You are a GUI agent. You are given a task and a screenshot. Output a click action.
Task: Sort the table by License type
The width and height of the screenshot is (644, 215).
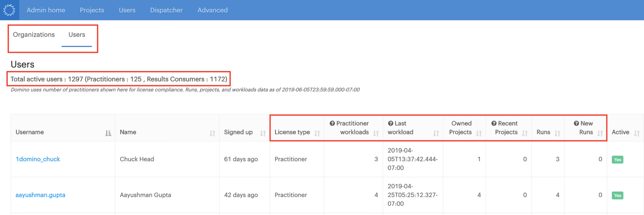pyautogui.click(x=317, y=133)
